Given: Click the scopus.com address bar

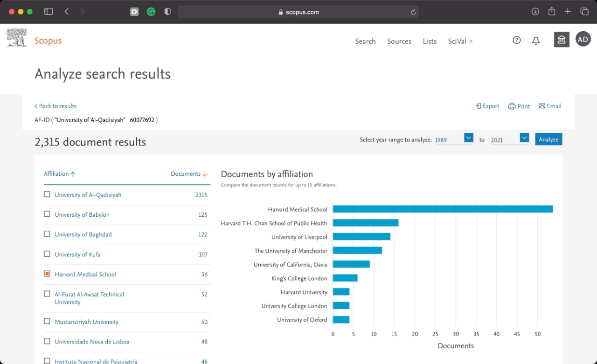Looking at the screenshot, I should click(298, 12).
